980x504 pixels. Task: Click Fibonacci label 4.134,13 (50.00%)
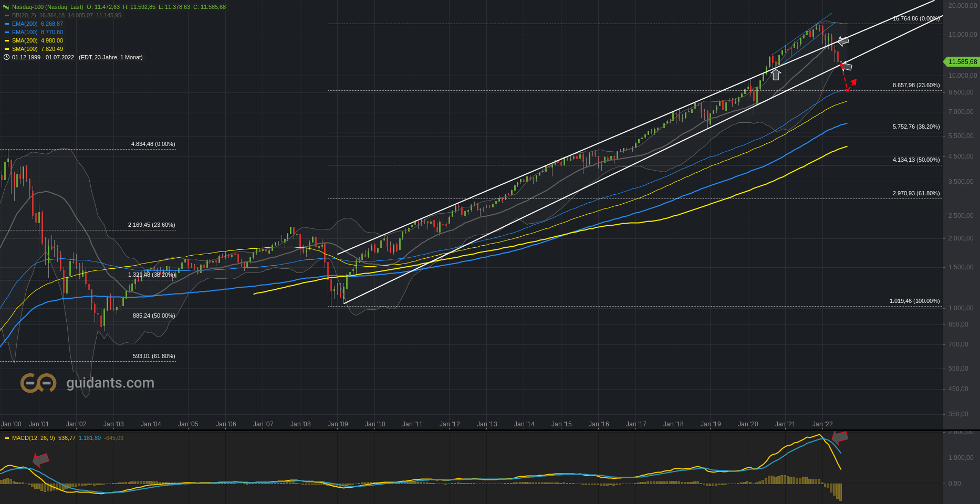click(x=916, y=160)
